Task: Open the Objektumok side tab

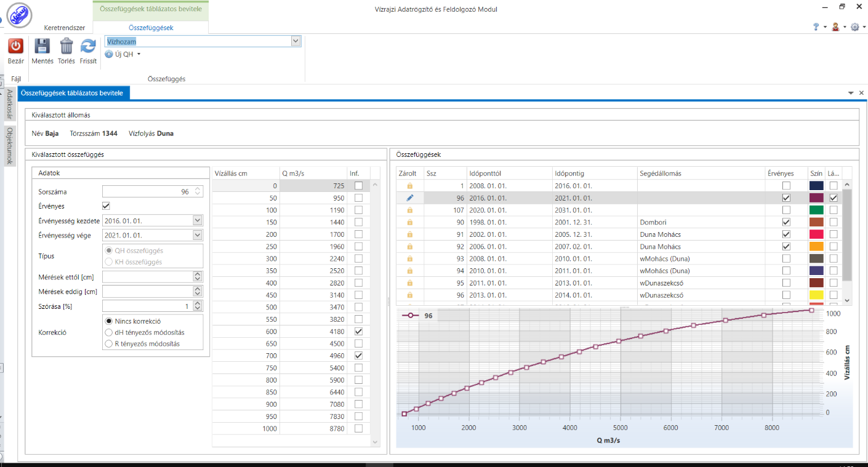Action: pyautogui.click(x=9, y=146)
